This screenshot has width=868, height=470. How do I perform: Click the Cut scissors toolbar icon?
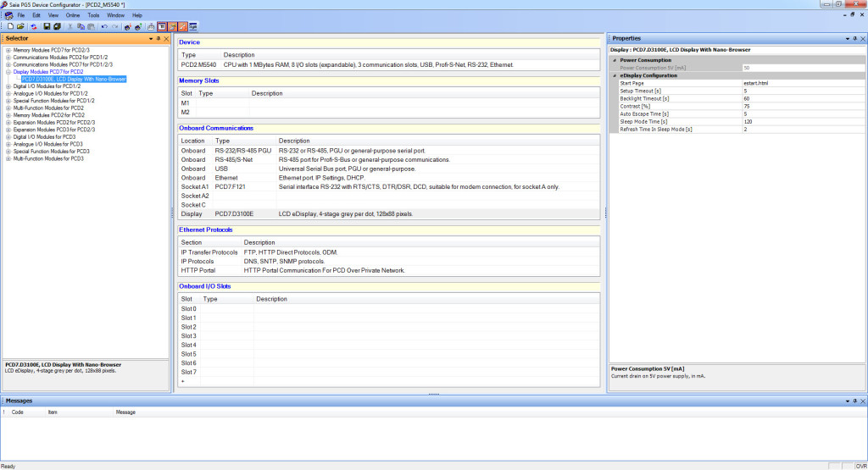pyautogui.click(x=70, y=26)
